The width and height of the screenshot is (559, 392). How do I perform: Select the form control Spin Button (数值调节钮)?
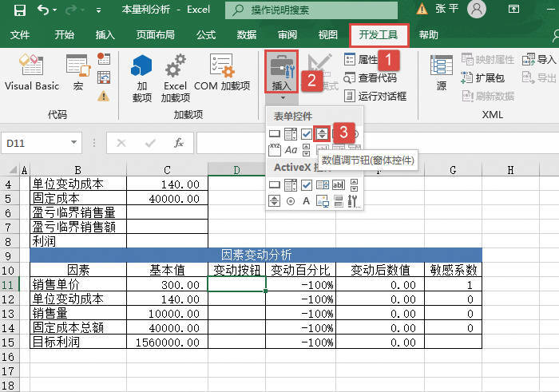click(x=322, y=134)
